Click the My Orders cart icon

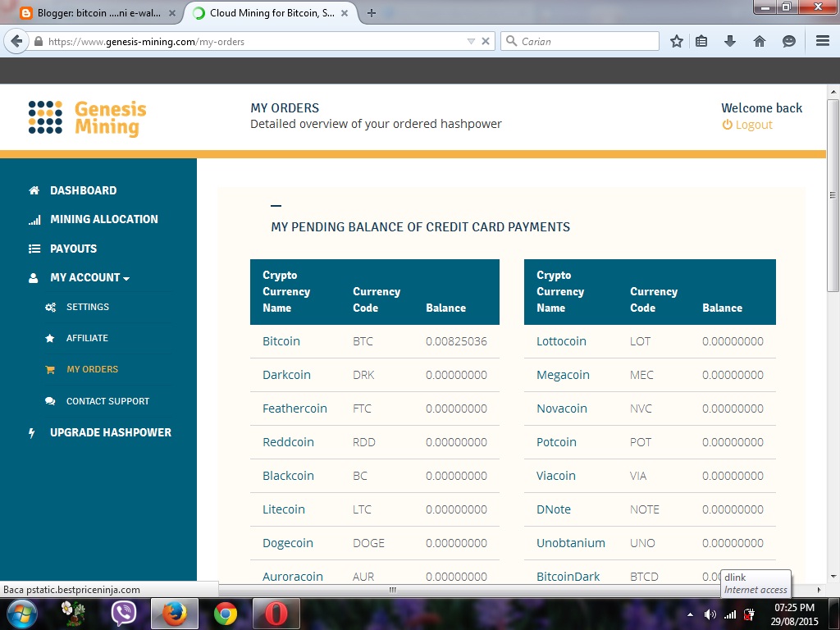coord(50,370)
